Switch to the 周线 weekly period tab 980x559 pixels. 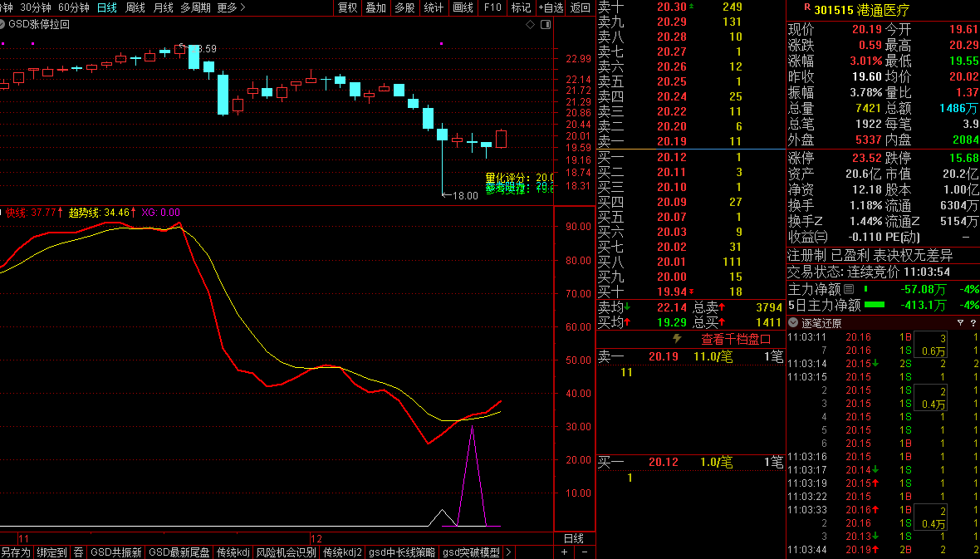point(135,7)
